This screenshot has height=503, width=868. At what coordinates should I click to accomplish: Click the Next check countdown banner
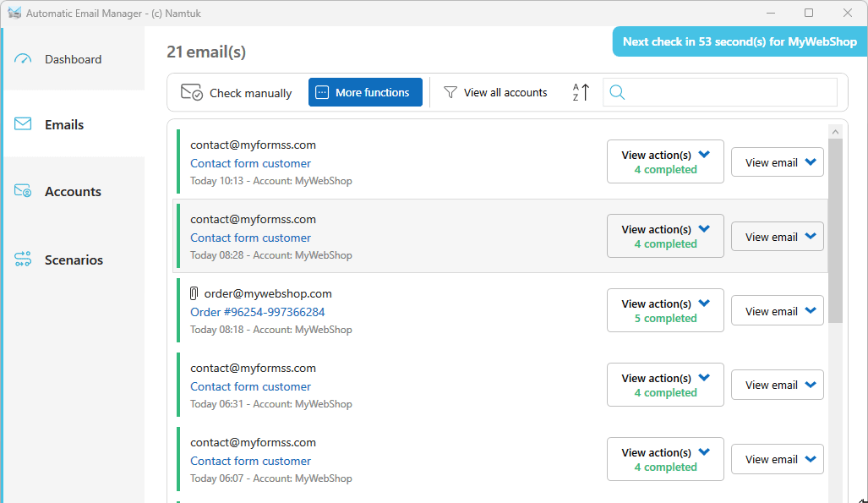click(740, 41)
